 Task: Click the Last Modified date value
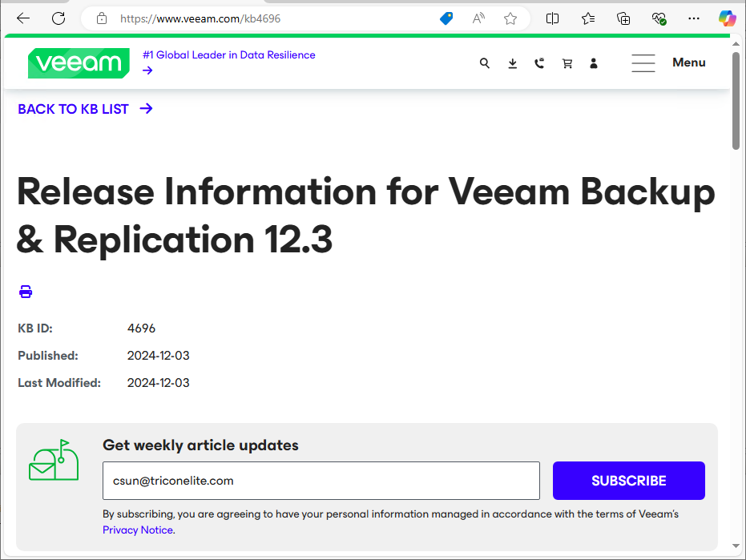pos(159,382)
